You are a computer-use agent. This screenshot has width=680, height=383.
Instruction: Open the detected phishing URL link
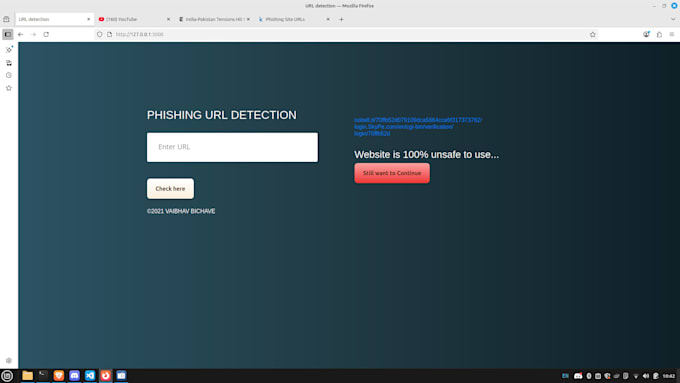418,127
